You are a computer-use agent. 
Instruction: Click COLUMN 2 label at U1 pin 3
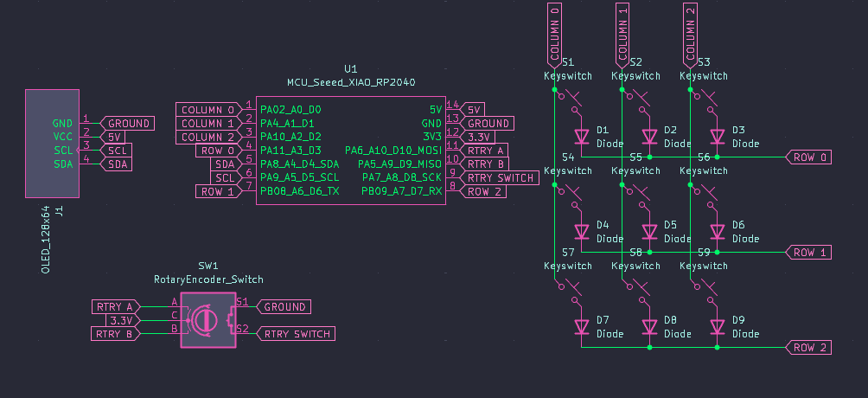[x=208, y=137]
